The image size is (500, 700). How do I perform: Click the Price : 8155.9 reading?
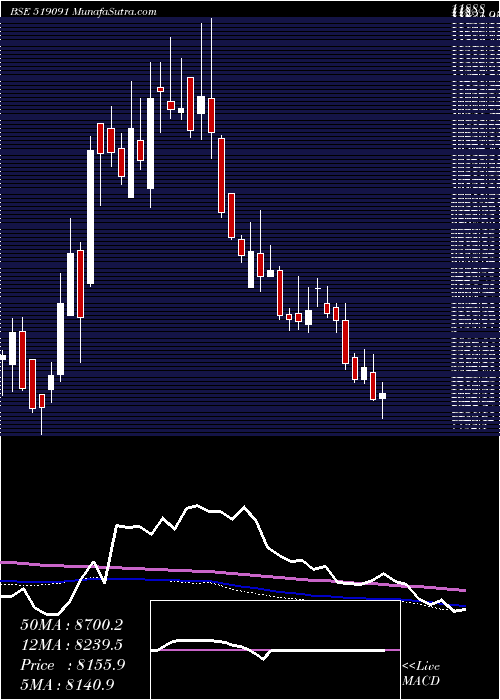(73, 665)
